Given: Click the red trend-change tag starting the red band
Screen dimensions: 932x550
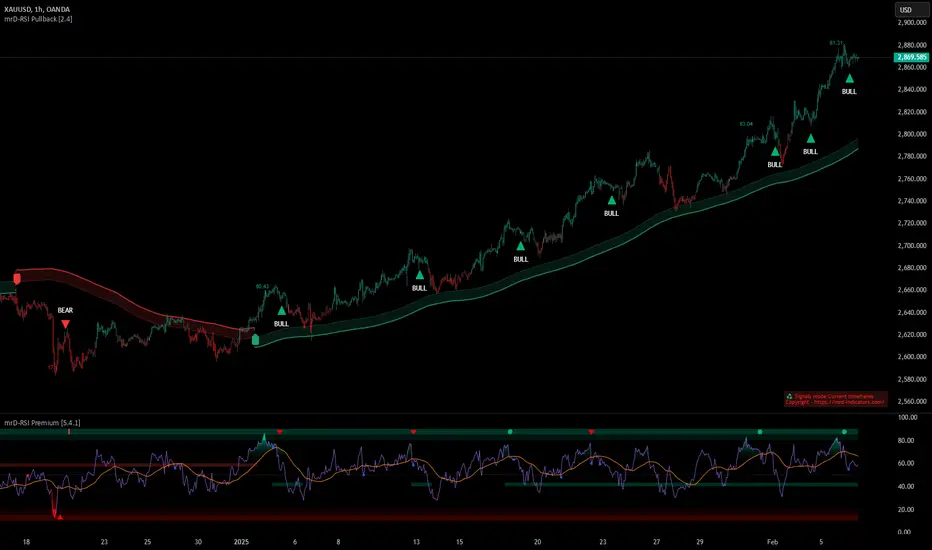Looking at the screenshot, I should tap(17, 278).
